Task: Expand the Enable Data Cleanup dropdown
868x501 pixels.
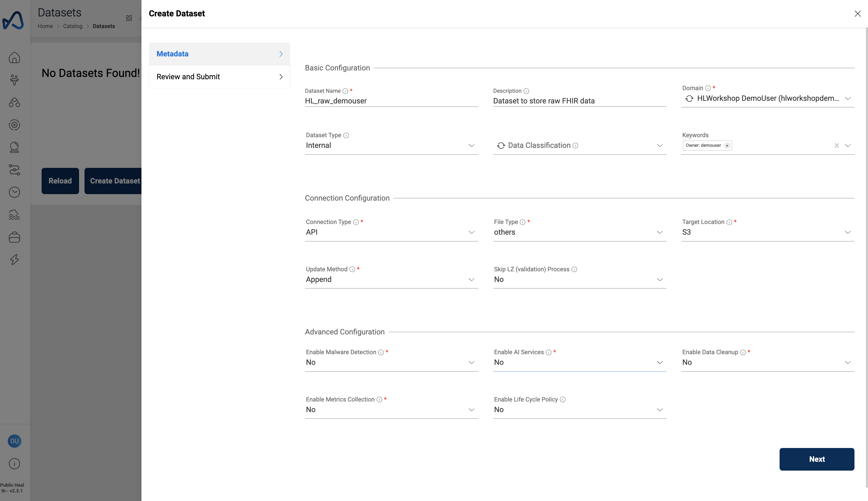Action: pos(767,362)
